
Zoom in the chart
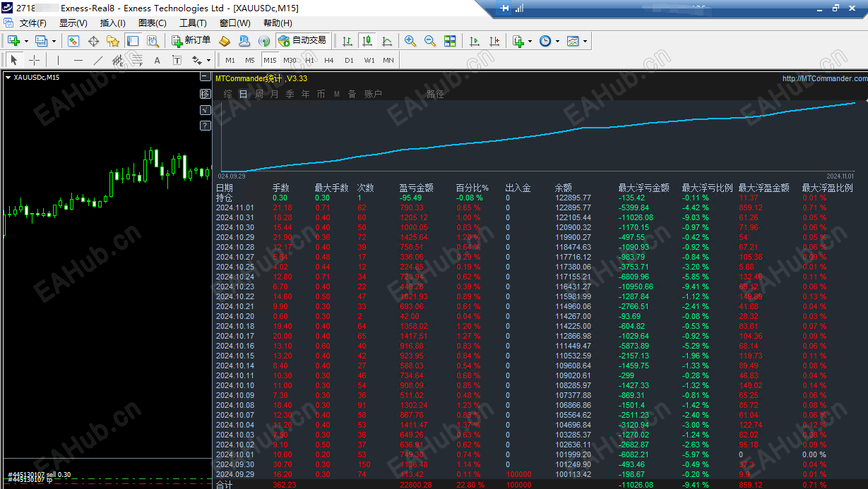[410, 41]
